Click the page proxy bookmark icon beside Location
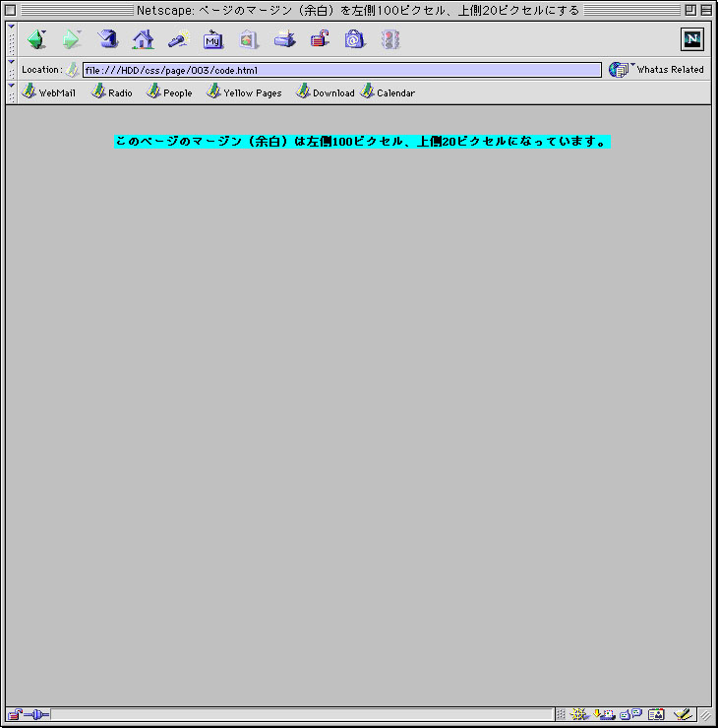Image resolution: width=718 pixels, height=728 pixels. (73, 70)
